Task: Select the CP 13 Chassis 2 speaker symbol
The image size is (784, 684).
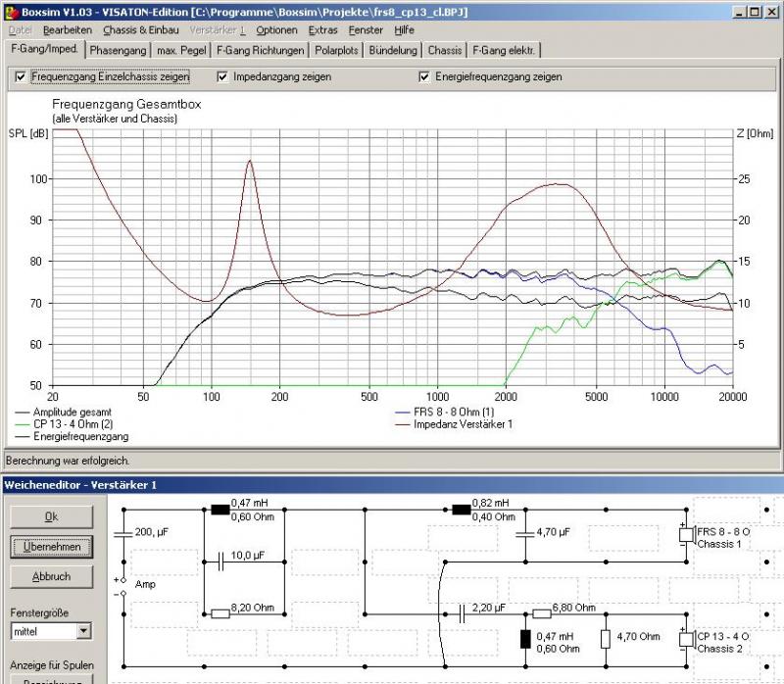Action: 685,639
